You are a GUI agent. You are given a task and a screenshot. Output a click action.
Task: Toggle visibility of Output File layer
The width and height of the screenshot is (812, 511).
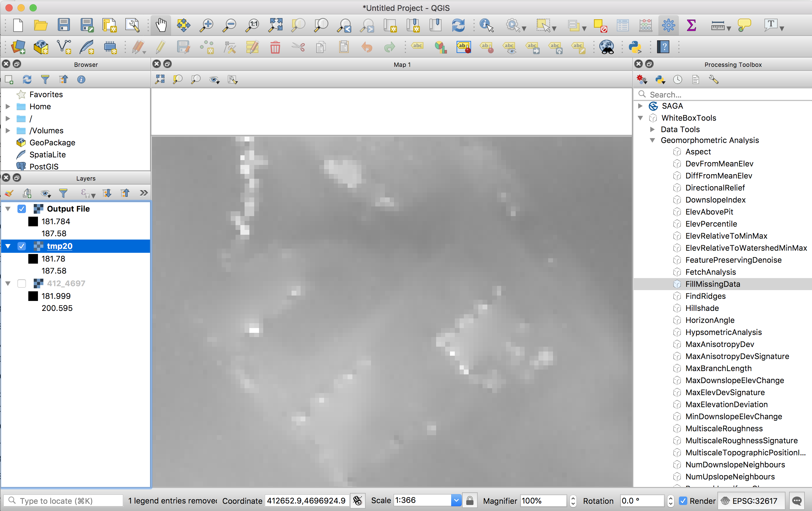tap(22, 209)
